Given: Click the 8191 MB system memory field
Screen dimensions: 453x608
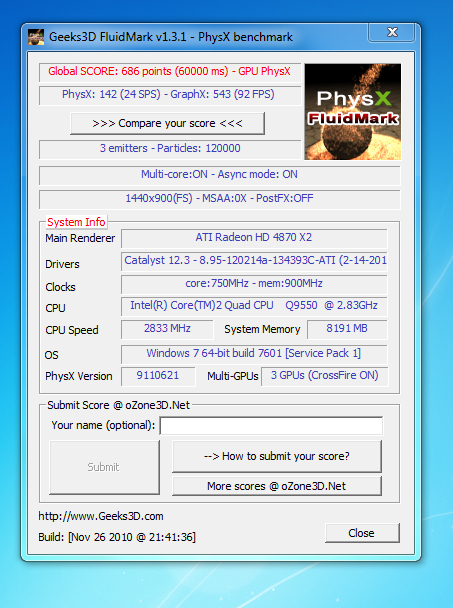Looking at the screenshot, I should [347, 329].
